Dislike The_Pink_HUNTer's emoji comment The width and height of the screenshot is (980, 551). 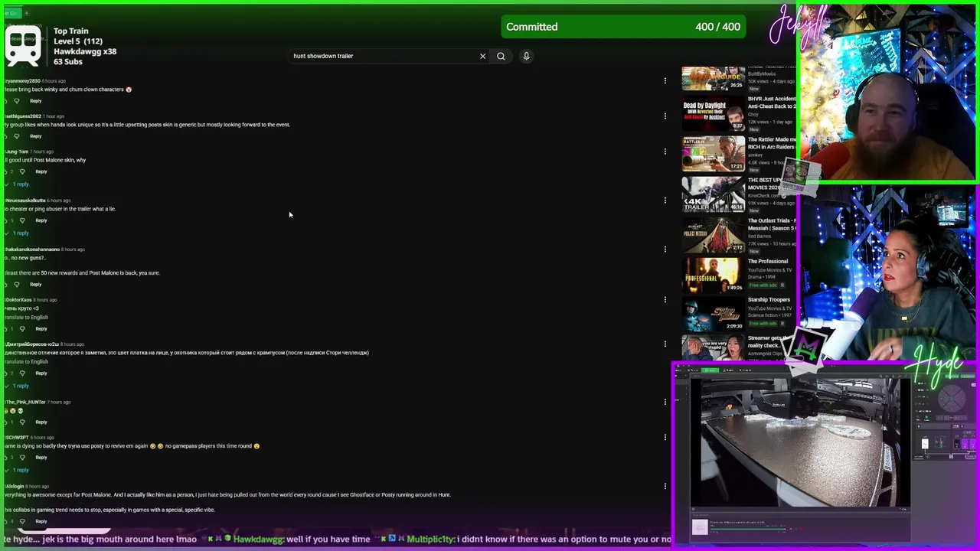tap(22, 422)
